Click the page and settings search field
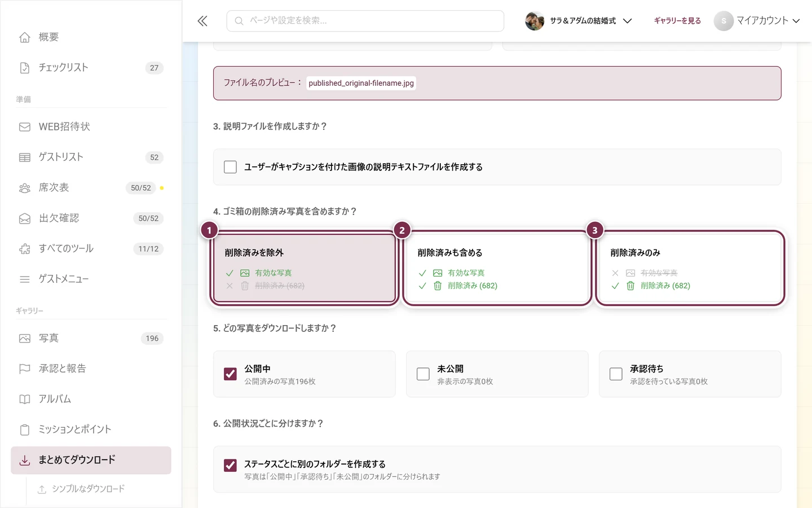 pyautogui.click(x=365, y=21)
